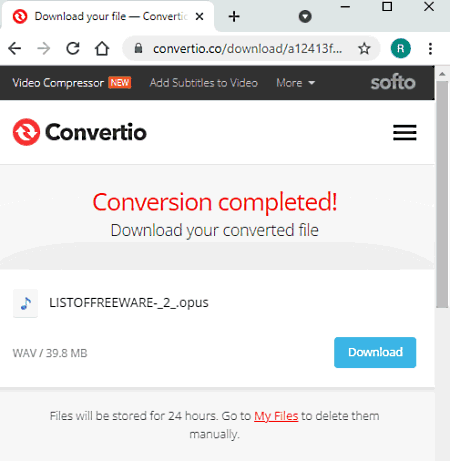The image size is (450, 461).
Task: Click the page vertical scrollbar thumb
Action: 442,195
